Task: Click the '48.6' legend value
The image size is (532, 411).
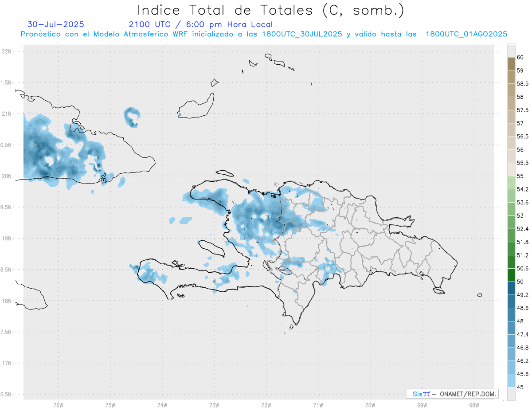Action: (523, 308)
